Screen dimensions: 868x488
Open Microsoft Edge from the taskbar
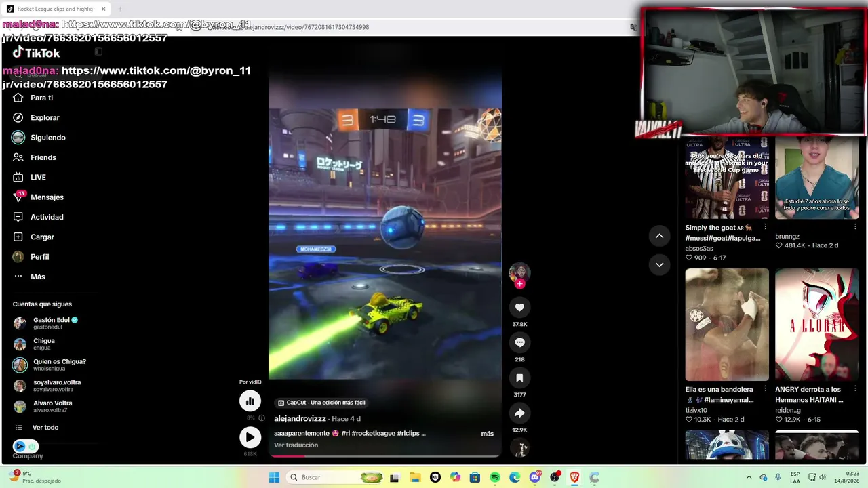[515, 477]
